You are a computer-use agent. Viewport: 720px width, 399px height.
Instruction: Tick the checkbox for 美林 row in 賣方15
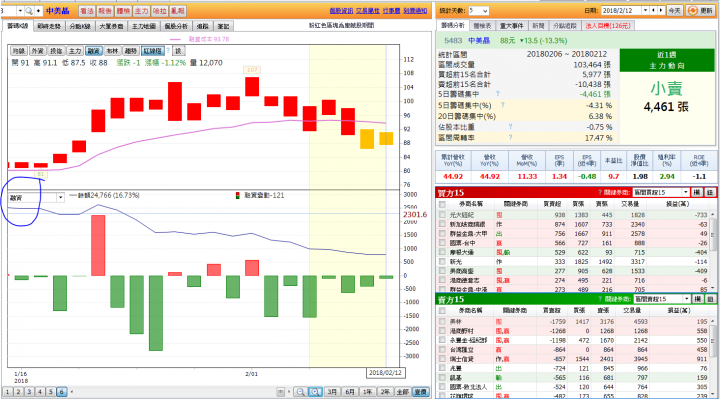(442, 321)
